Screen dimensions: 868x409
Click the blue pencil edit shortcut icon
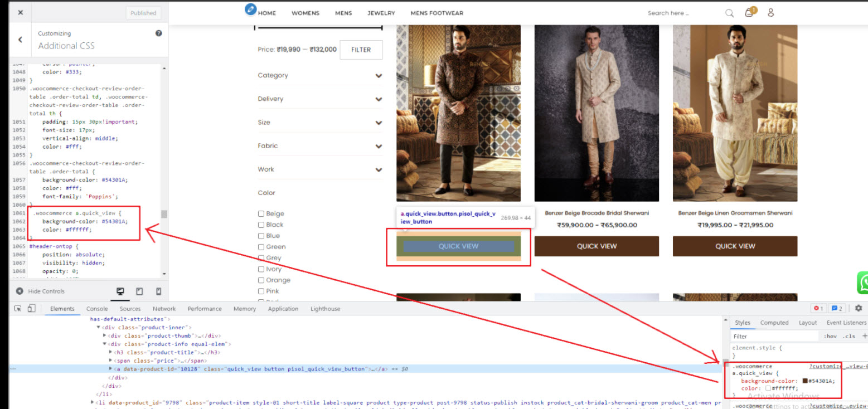(x=250, y=9)
